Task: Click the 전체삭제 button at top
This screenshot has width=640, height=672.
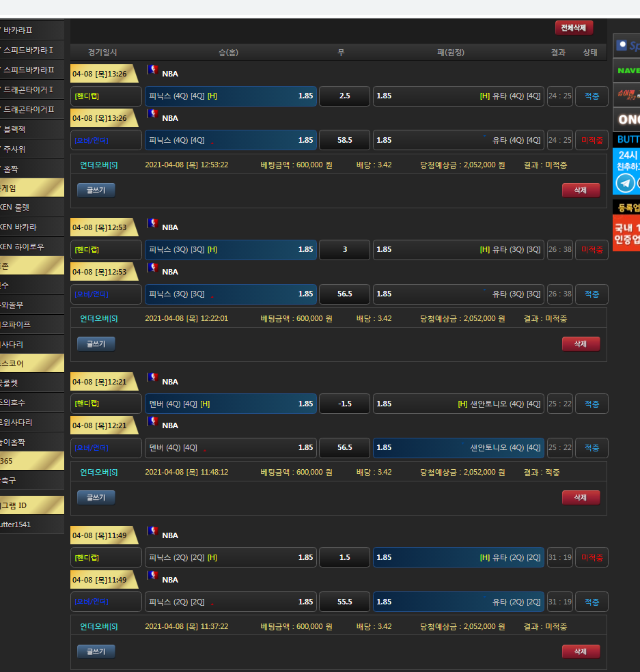Action: coord(574,28)
